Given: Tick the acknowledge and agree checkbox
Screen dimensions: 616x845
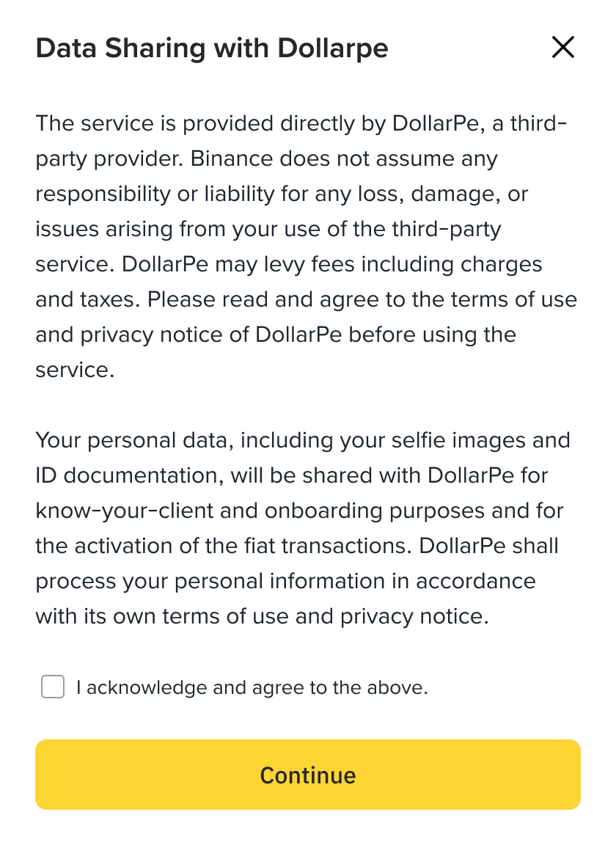Looking at the screenshot, I should point(53,687).
